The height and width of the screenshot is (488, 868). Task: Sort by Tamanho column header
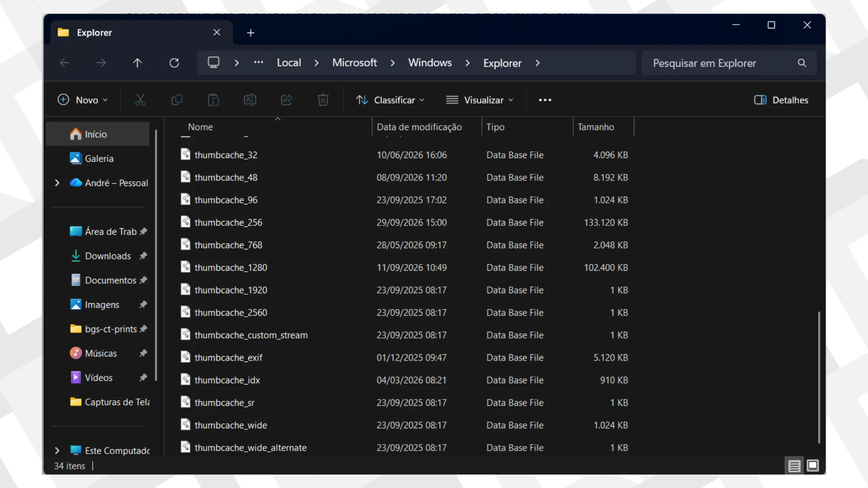pyautogui.click(x=603, y=127)
